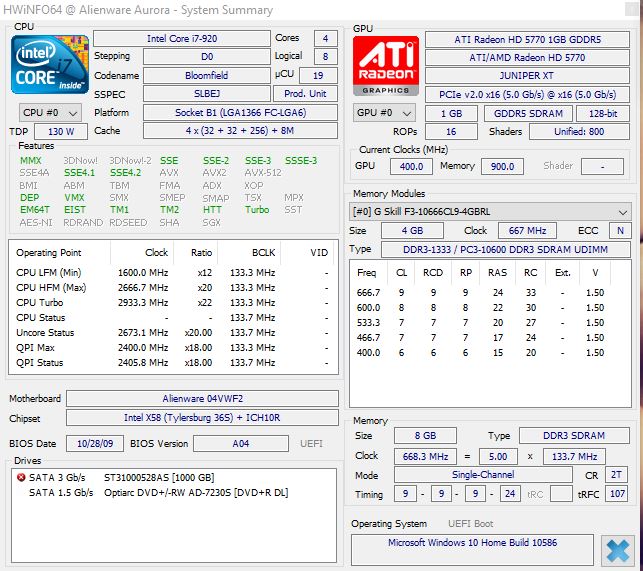Image resolution: width=643 pixels, height=571 pixels.
Task: Click the DDR3-1333 / PC3-10600 type field
Action: pyautogui.click(x=506, y=250)
